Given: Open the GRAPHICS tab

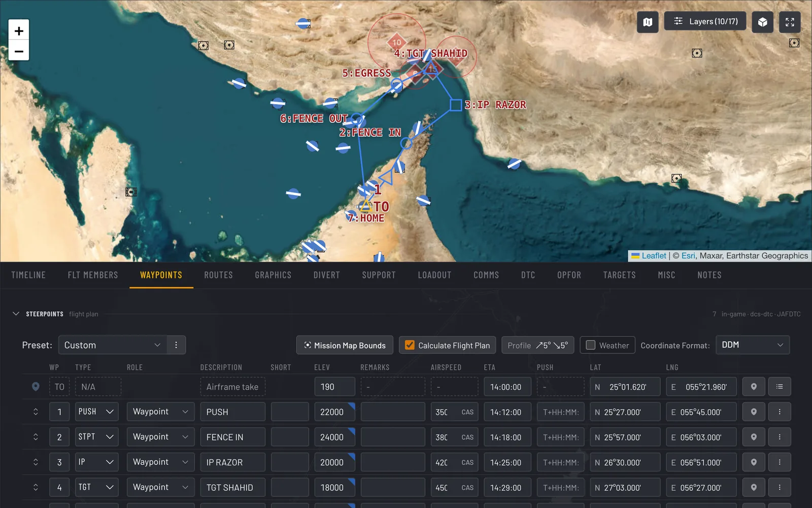Looking at the screenshot, I should 273,275.
